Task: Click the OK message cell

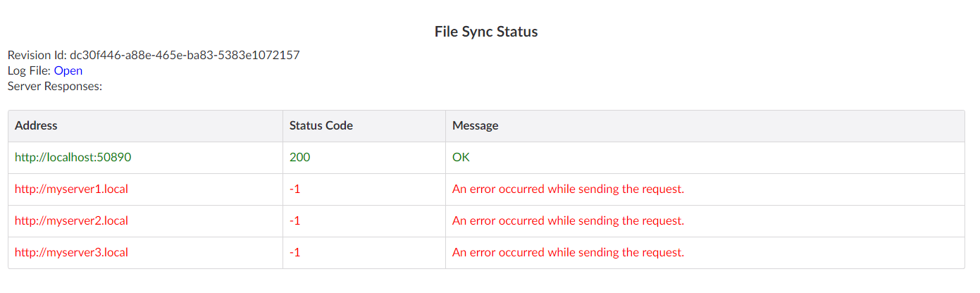Action: tap(461, 157)
